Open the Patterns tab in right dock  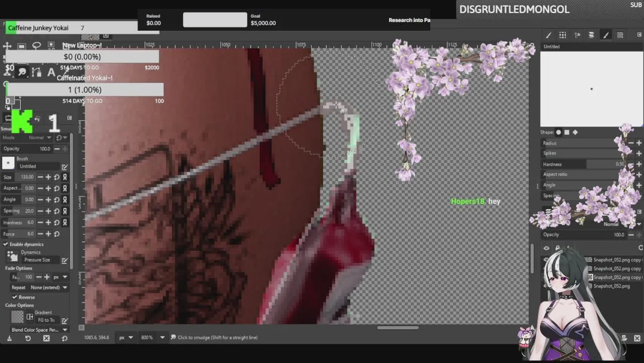[x=562, y=35]
